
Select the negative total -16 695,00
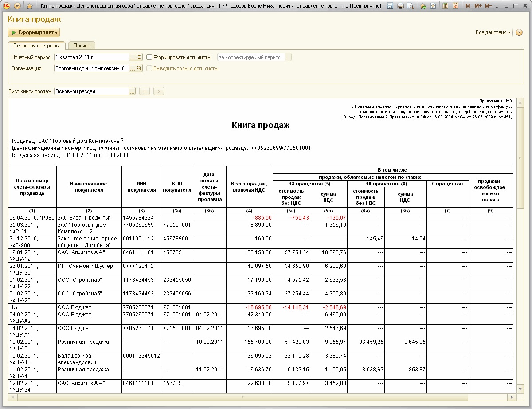click(x=250, y=307)
